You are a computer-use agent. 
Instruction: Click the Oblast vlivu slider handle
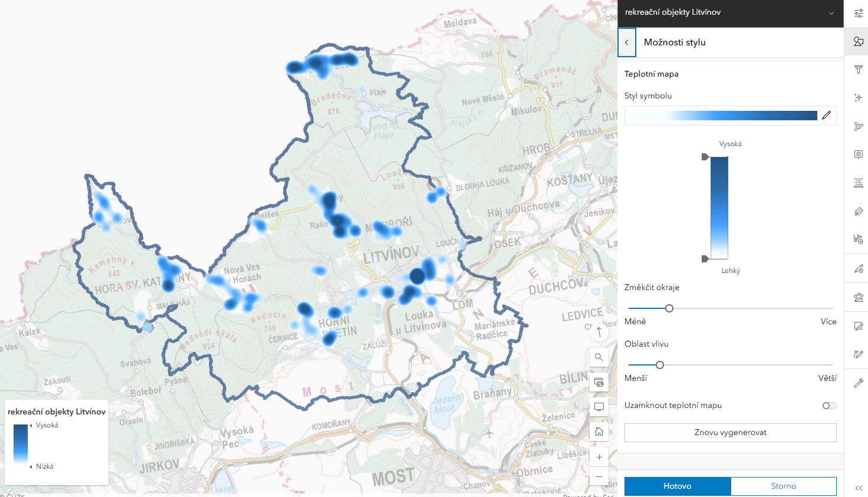point(660,365)
